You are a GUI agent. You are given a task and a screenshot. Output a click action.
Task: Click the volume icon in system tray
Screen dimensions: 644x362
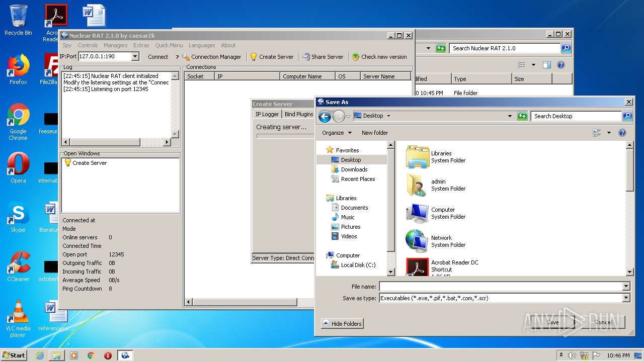tap(572, 355)
